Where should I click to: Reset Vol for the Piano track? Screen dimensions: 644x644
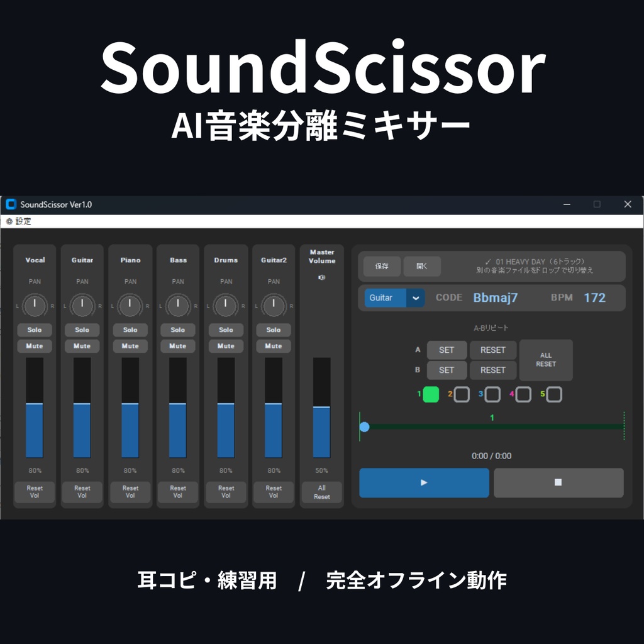point(130,492)
